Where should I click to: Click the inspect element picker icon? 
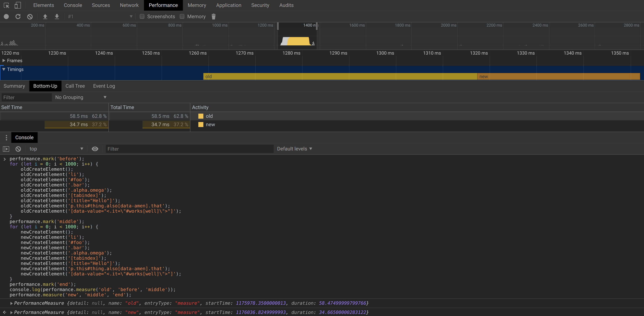pyautogui.click(x=6, y=5)
